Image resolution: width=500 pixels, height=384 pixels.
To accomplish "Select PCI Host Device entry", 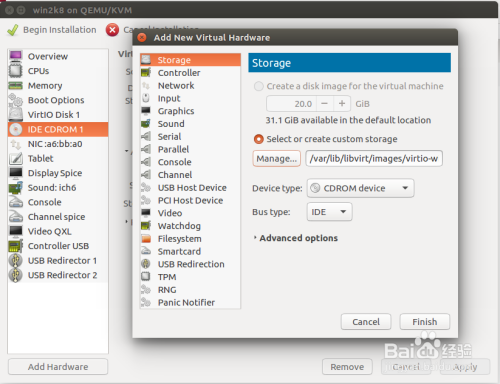I will [190, 200].
